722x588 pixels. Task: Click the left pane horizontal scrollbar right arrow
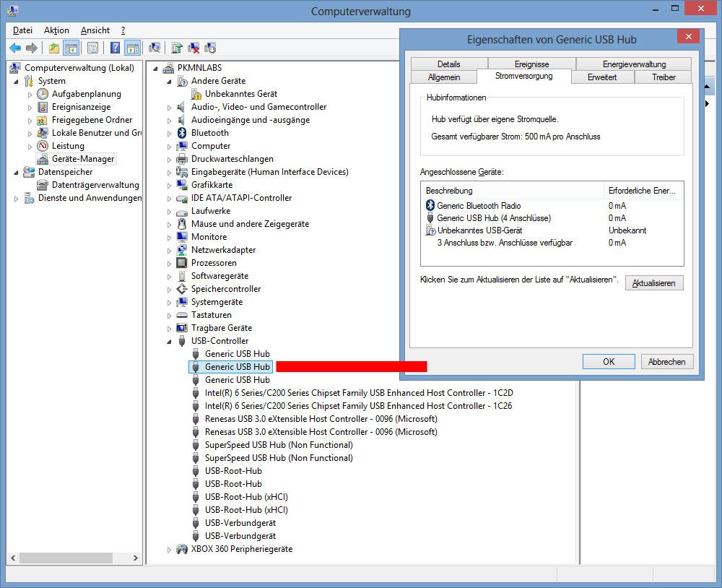(136, 558)
